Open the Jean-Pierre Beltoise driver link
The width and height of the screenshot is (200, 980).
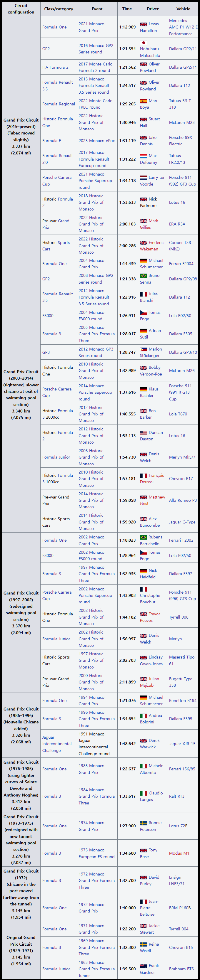[x=149, y=908]
